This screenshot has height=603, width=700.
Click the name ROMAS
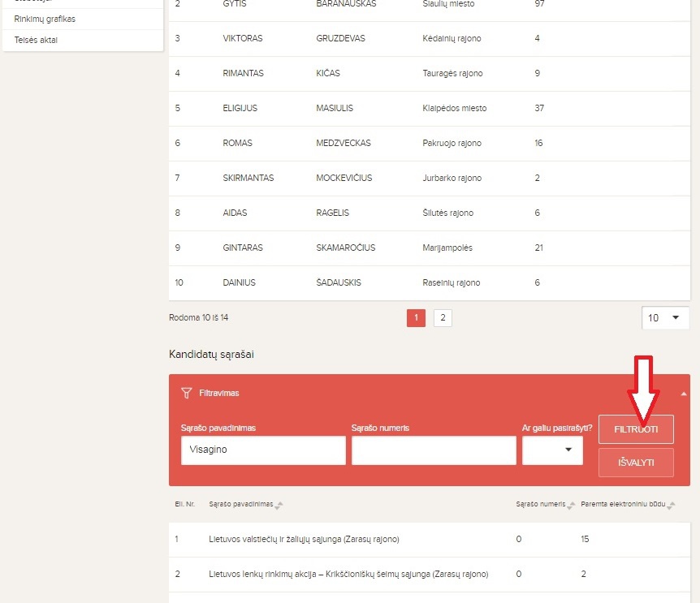(237, 143)
